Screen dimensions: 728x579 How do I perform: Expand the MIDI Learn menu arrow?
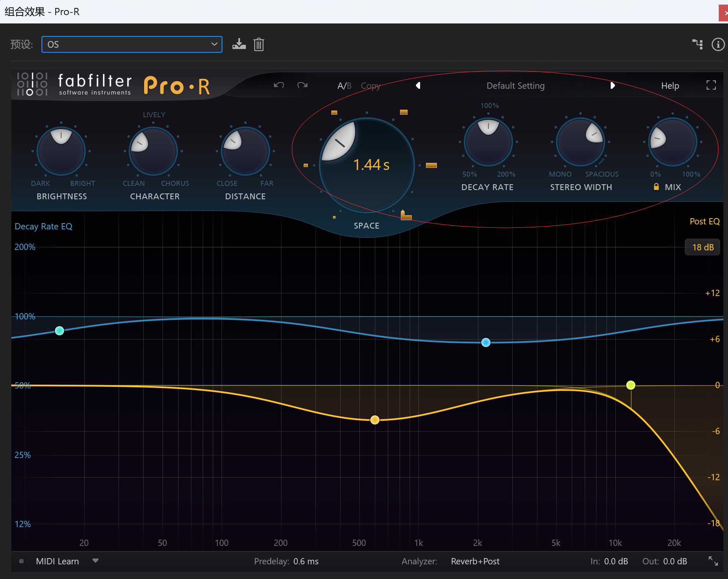pos(96,561)
